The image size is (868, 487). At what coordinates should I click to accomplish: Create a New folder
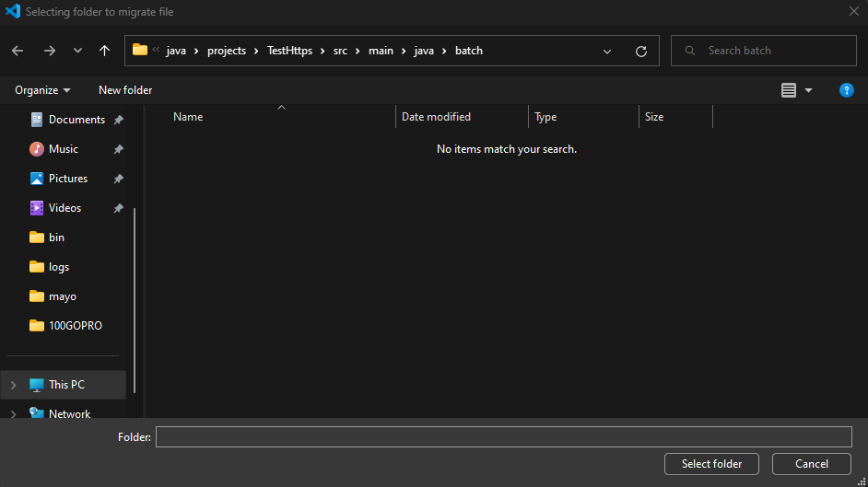click(x=125, y=90)
